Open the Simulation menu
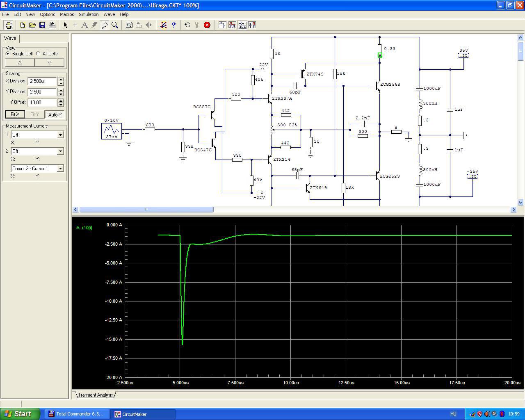Viewport: 525px width, 420px height. 89,14
